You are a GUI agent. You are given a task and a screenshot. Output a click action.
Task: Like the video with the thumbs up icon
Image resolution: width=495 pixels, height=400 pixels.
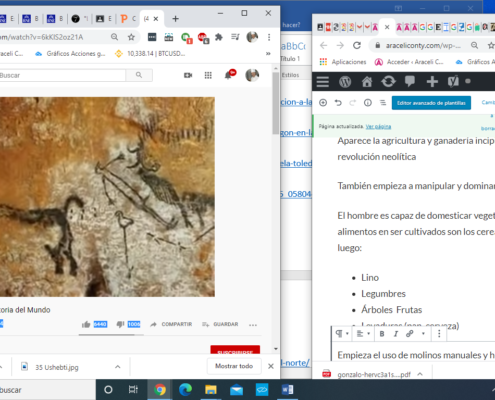[x=86, y=324]
